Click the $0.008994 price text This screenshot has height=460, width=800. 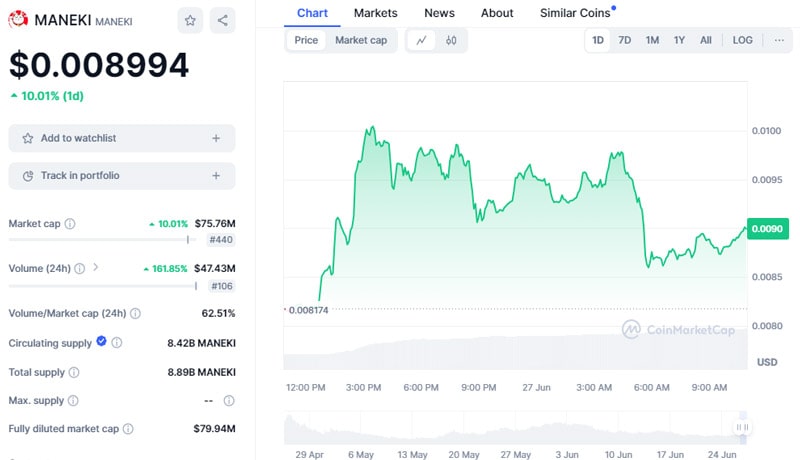click(99, 65)
